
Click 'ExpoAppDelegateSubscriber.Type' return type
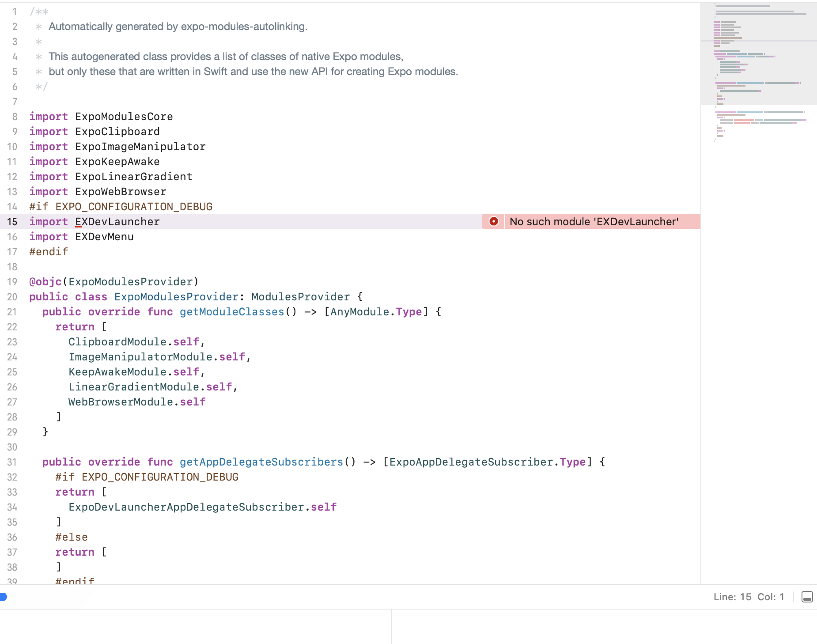488,462
